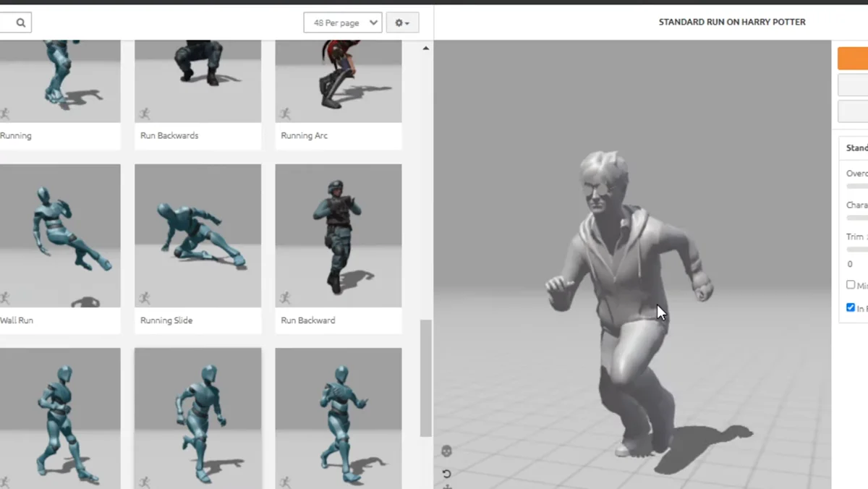Click the 'Wall Run' animation label
This screenshot has height=489, width=868.
coord(17,320)
